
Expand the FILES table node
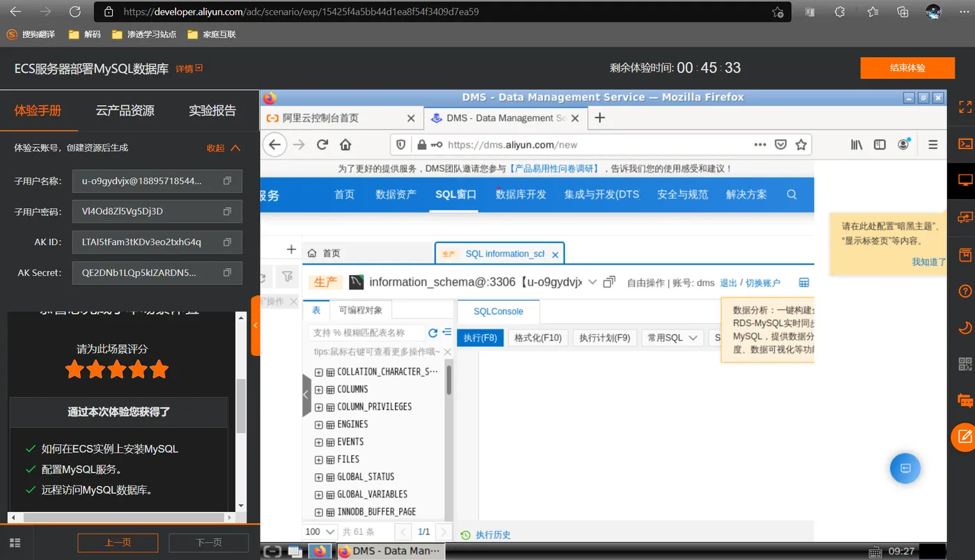click(318, 459)
